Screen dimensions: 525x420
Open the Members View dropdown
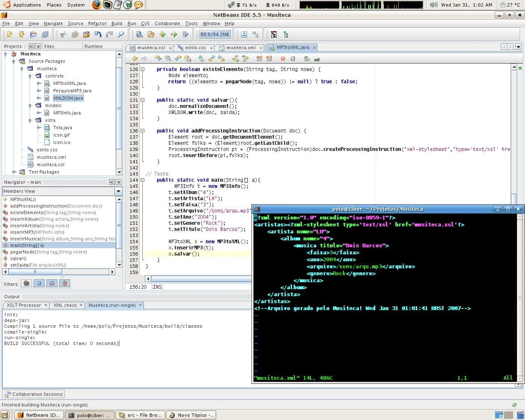[119, 191]
